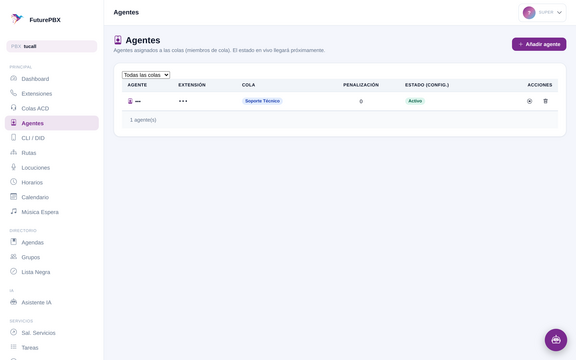The image size is (576, 360).
Task: Click the EXTENSIÓN column header
Action: coord(192,85)
